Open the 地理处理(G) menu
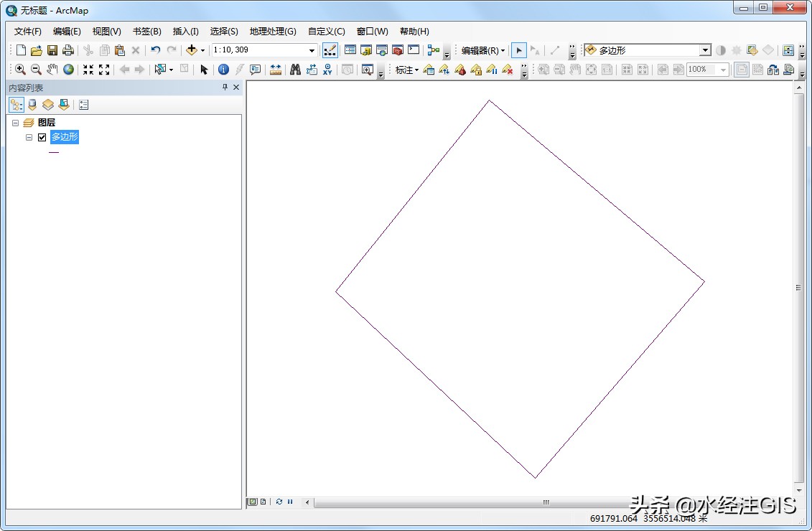Image resolution: width=812 pixels, height=531 pixels. pos(273,31)
